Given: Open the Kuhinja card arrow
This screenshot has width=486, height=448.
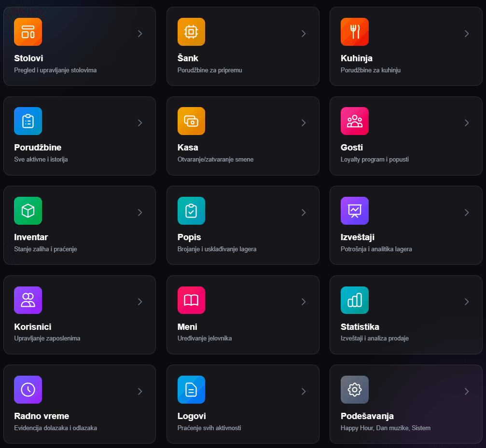Looking at the screenshot, I should click(x=467, y=33).
